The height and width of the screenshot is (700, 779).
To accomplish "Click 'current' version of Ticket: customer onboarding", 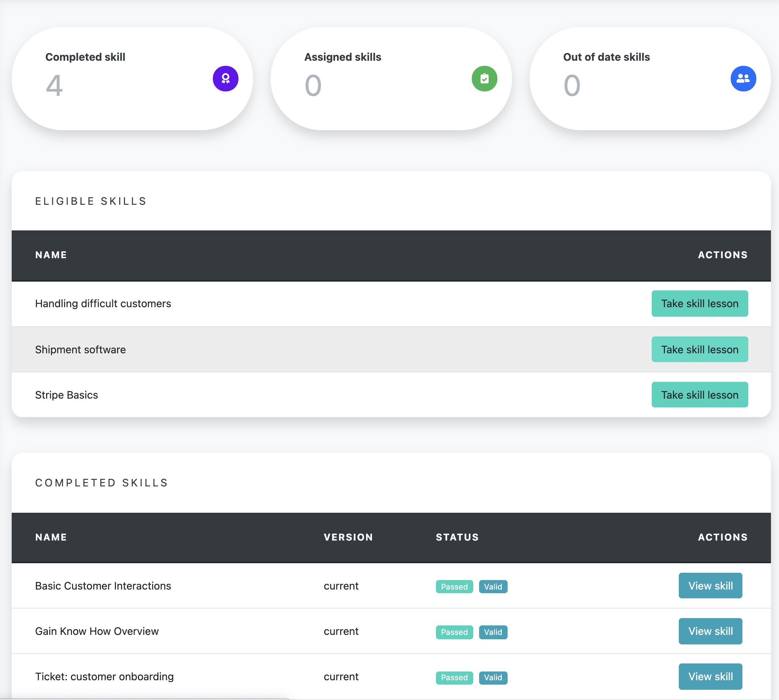I will point(341,677).
